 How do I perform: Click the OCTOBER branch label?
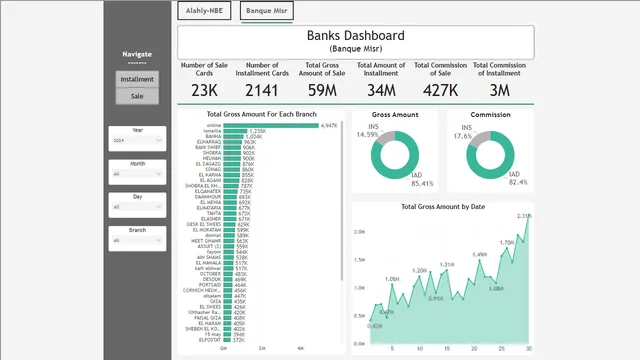pos(211,274)
